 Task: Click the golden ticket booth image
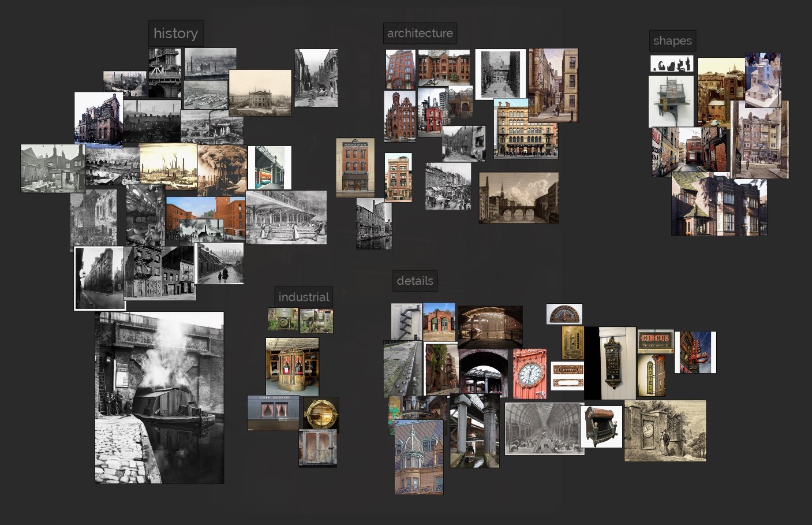pyautogui.click(x=292, y=367)
